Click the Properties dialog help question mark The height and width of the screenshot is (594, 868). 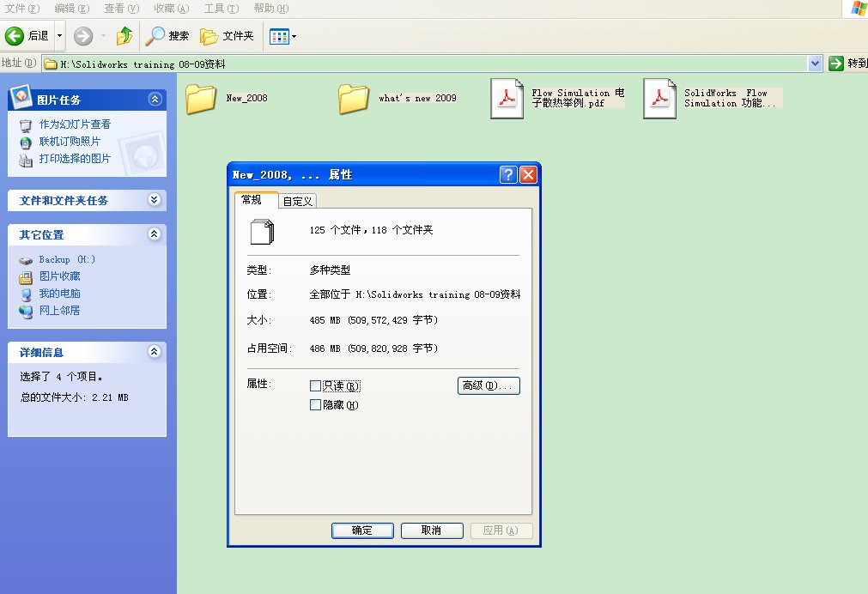click(508, 175)
